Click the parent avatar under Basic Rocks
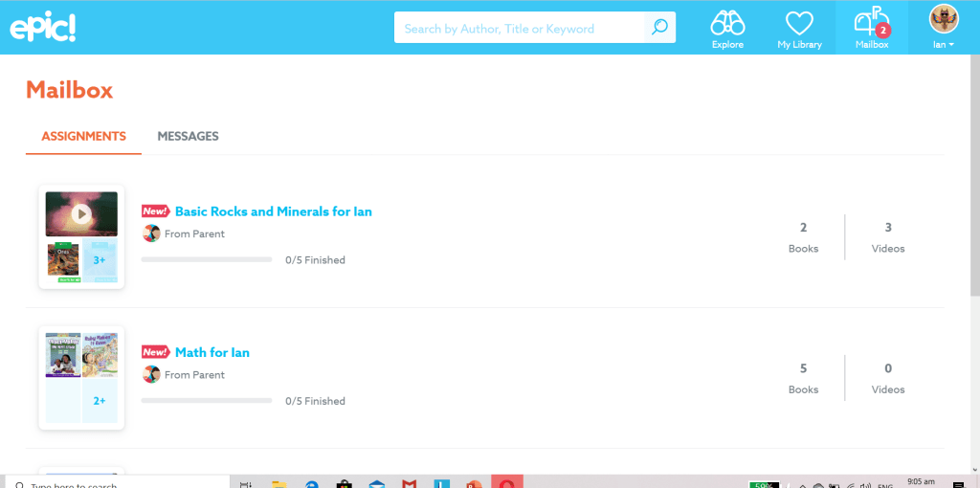This screenshot has height=488, width=980. pos(151,233)
